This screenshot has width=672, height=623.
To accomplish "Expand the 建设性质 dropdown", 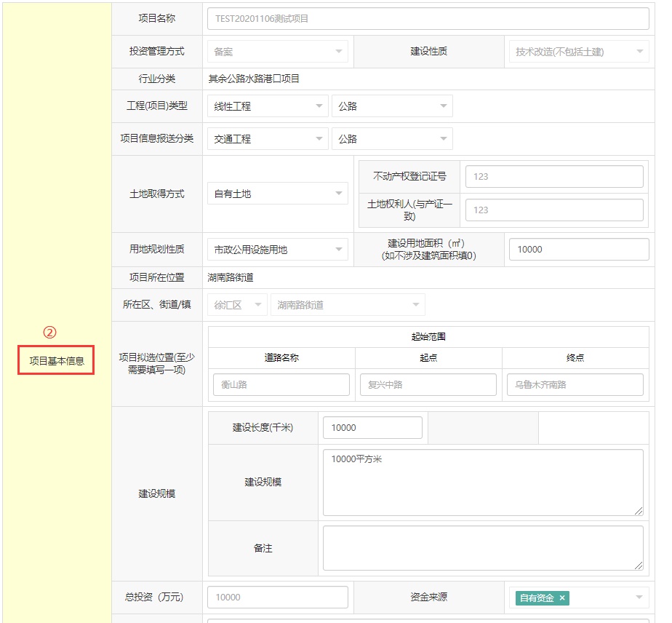I will 577,52.
